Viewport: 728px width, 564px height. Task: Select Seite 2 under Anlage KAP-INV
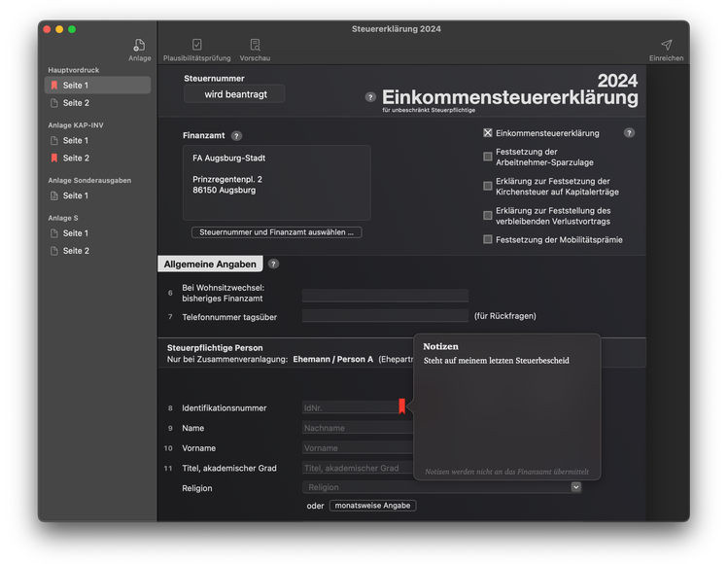pos(76,158)
